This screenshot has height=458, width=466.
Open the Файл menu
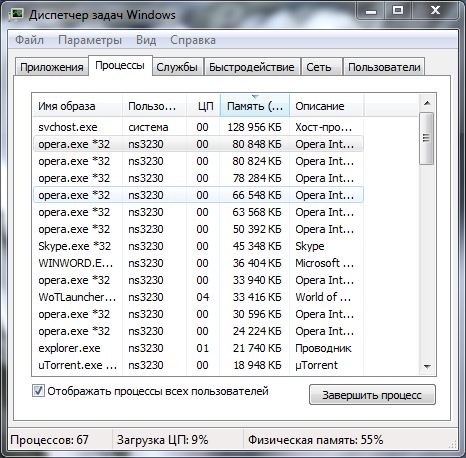(x=29, y=40)
